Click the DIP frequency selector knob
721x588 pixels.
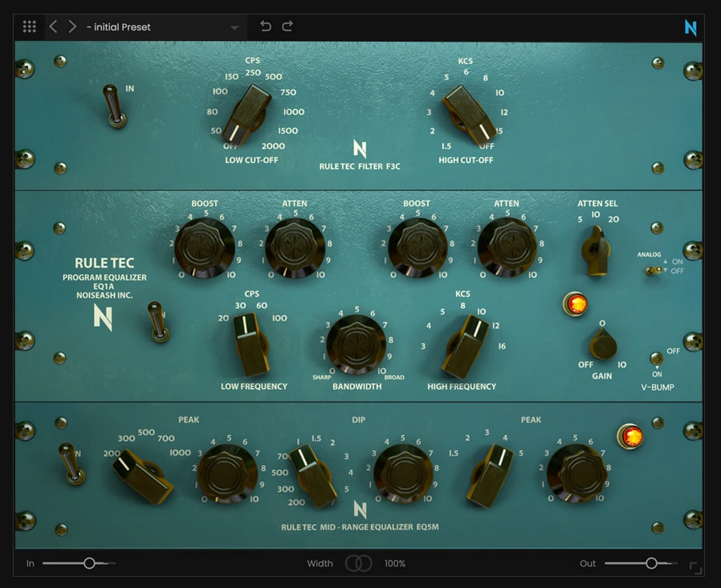(x=314, y=476)
